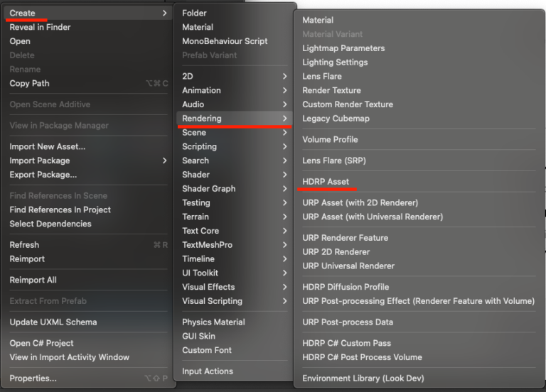Create an HDRP Diffusion Profile
The width and height of the screenshot is (546, 392).
pyautogui.click(x=346, y=287)
